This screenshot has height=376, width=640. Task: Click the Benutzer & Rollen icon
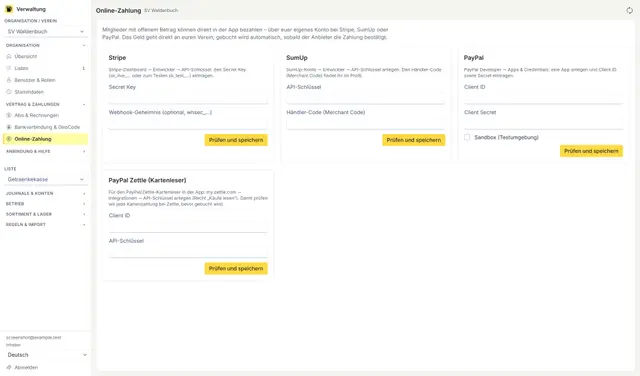pyautogui.click(x=9, y=80)
